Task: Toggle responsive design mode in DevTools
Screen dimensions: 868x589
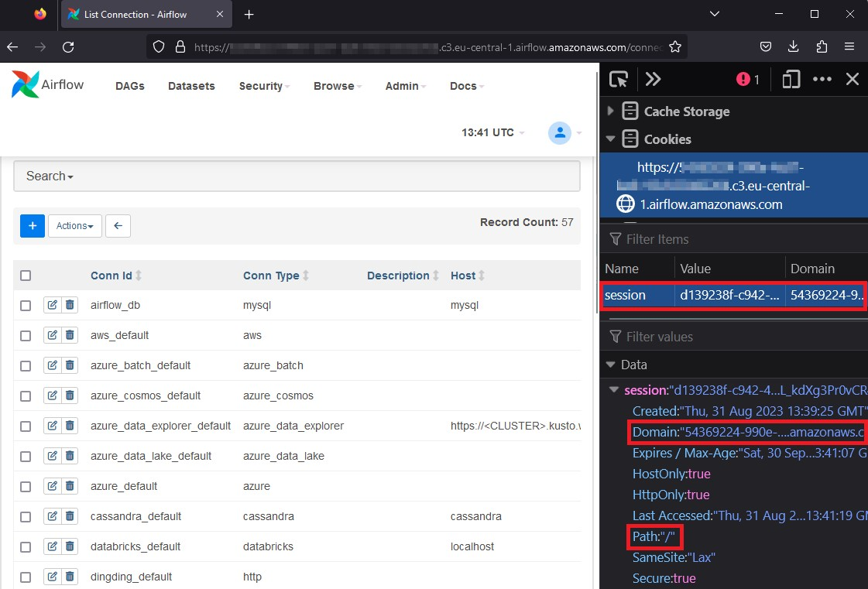Action: point(791,78)
